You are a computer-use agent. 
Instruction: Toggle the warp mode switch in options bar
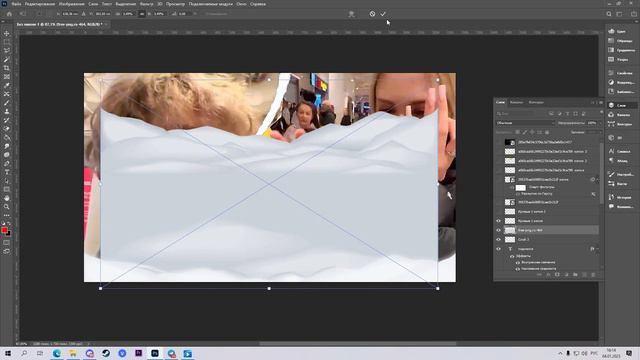351,13
